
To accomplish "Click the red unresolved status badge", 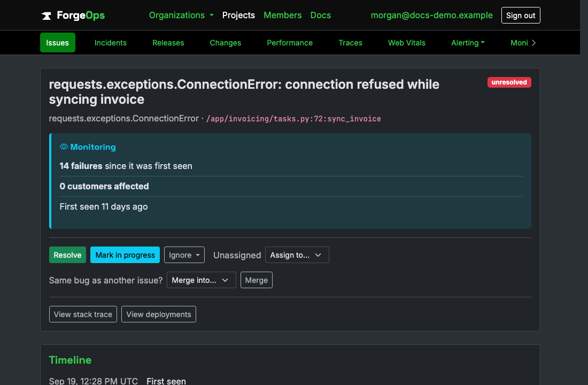I will 509,82.
